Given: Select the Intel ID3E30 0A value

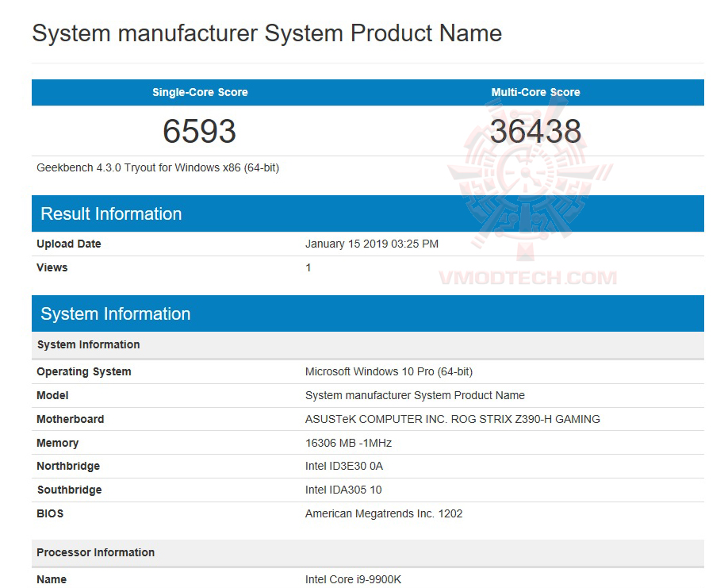Looking at the screenshot, I should pyautogui.click(x=344, y=467).
